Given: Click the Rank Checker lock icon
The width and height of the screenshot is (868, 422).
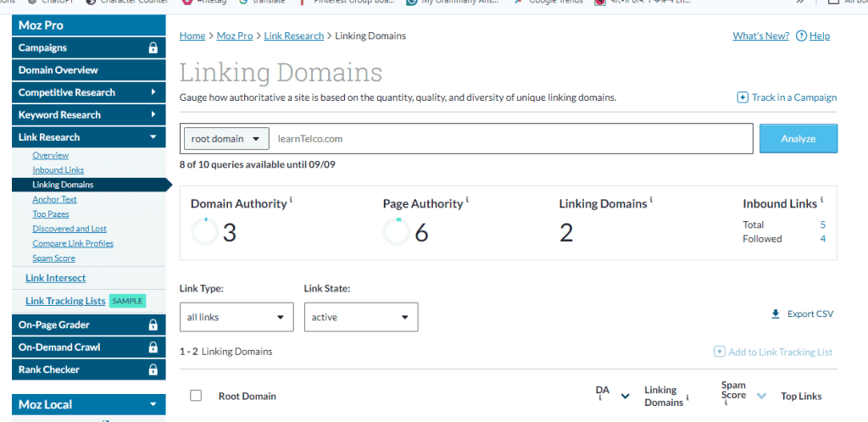Looking at the screenshot, I should pyautogui.click(x=153, y=369).
